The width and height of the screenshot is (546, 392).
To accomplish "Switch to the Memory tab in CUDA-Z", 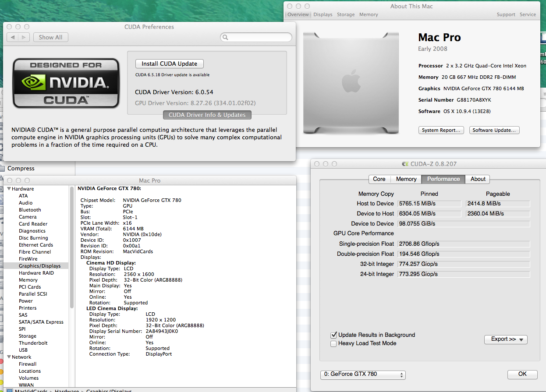I will click(406, 179).
